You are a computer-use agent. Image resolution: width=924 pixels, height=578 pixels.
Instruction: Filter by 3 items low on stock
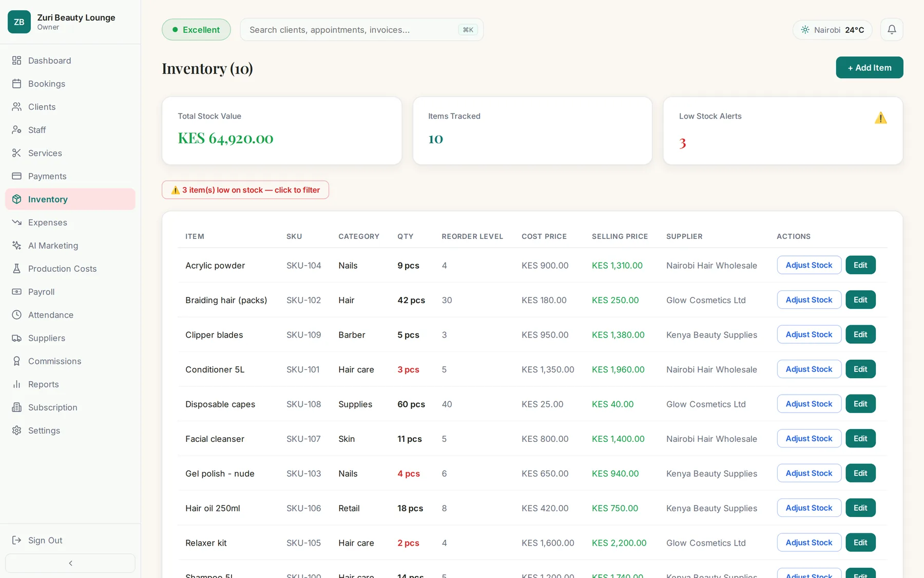pyautogui.click(x=245, y=190)
